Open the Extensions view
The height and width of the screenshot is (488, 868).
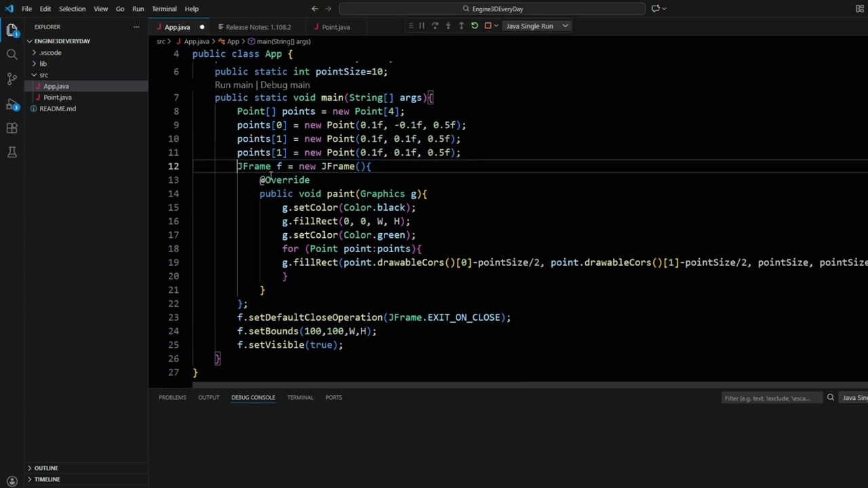[12, 128]
